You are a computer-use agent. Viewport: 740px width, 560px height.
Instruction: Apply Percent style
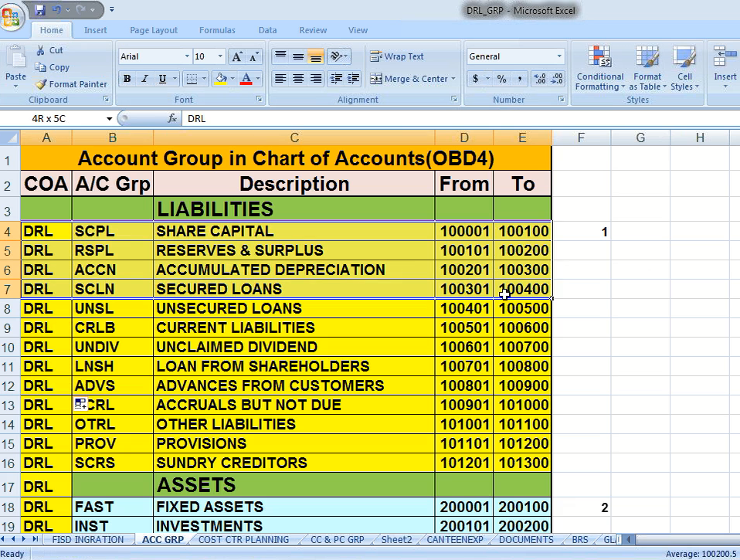[x=501, y=79]
